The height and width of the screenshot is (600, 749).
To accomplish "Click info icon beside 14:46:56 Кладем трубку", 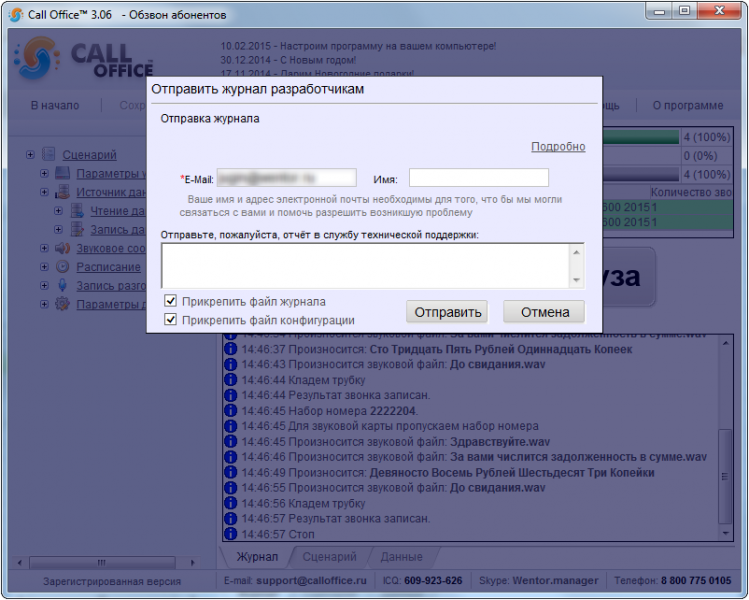I will [x=231, y=503].
